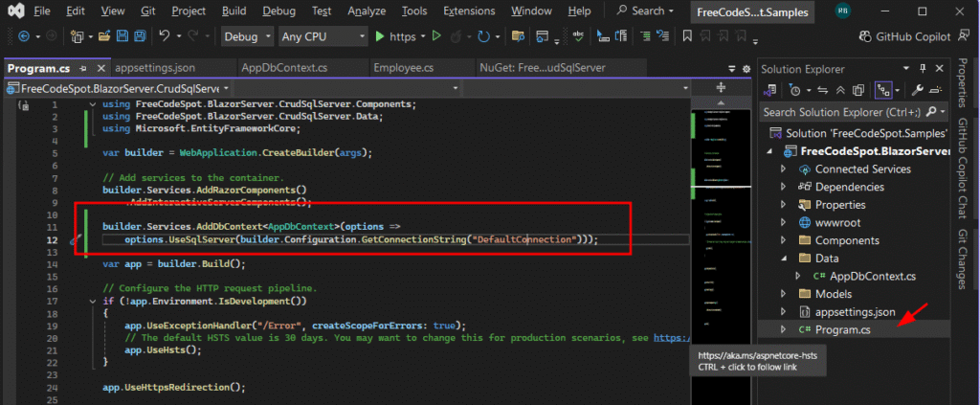The width and height of the screenshot is (980, 405).
Task: Collapse All in Solution Explorer toolbar
Action: pos(840,91)
